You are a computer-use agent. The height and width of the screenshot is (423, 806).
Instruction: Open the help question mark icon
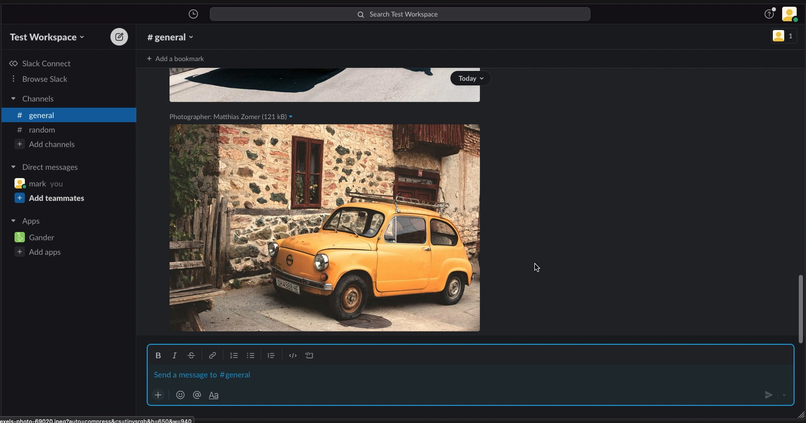(769, 14)
